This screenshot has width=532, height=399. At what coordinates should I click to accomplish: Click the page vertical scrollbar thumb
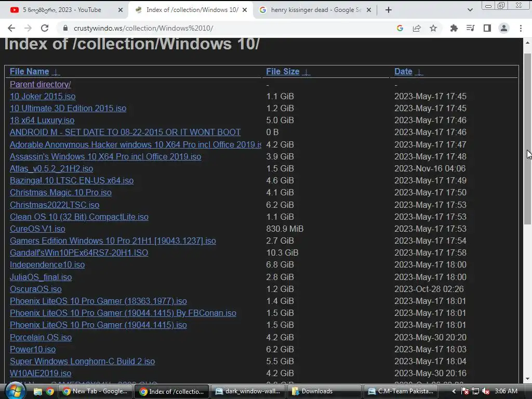tap(527, 139)
